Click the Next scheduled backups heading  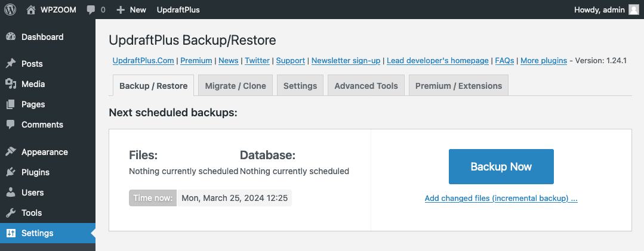[173, 112]
